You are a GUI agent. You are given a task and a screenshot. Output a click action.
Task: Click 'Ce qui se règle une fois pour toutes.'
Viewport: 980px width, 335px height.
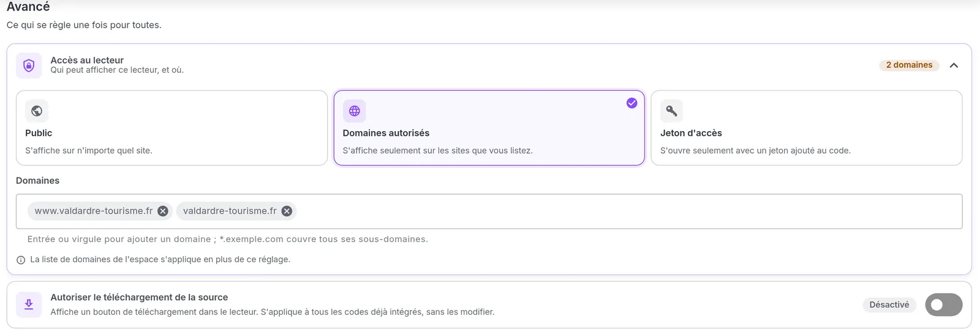click(84, 25)
